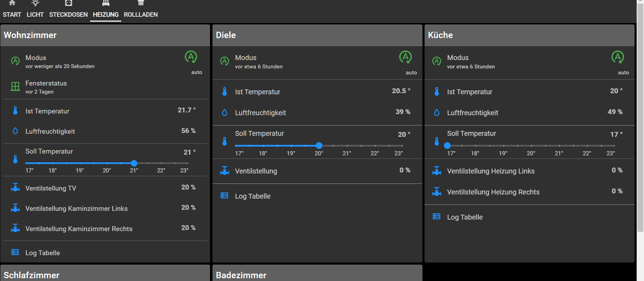The image size is (644, 281).
Task: Click Fensterstatus label in Wohnzimmer
Action: (46, 83)
